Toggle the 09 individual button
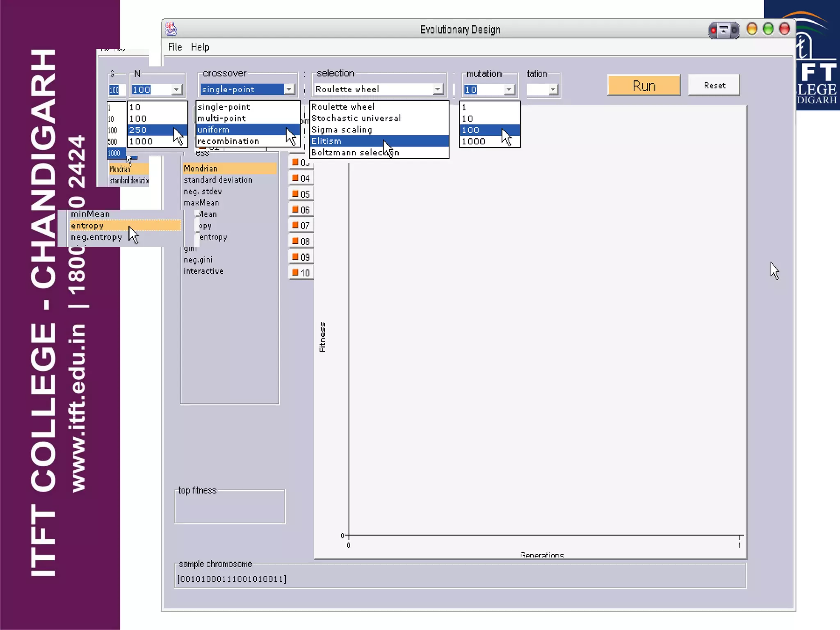The height and width of the screenshot is (630, 840). 301,257
